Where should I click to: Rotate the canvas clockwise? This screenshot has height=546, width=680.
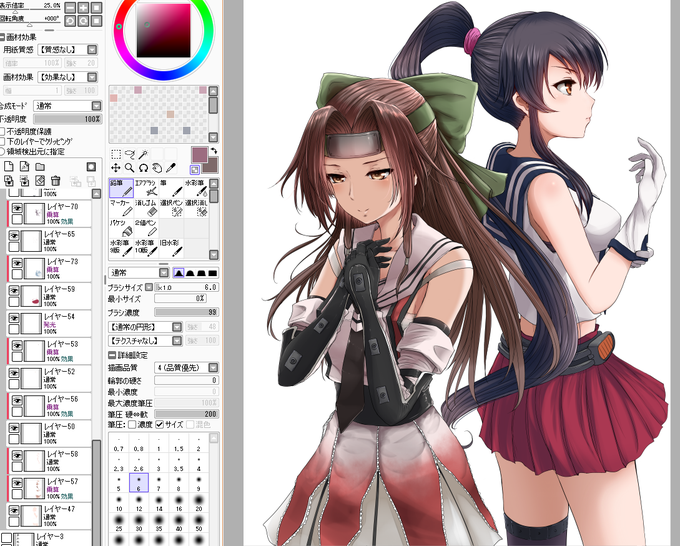point(83,20)
